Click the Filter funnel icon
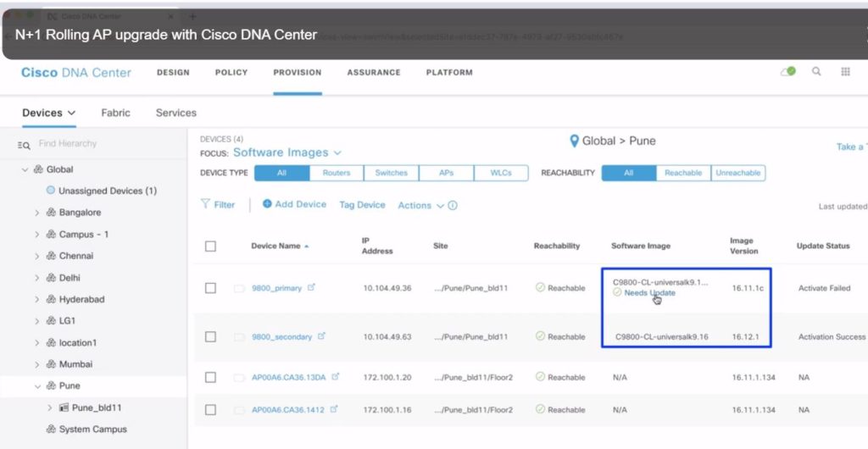Screen dimensions: 868x449 (x=205, y=204)
